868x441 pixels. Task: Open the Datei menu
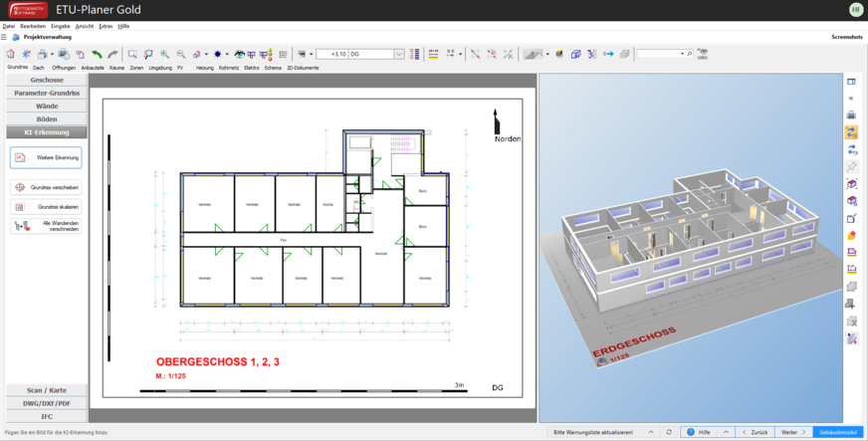click(9, 26)
